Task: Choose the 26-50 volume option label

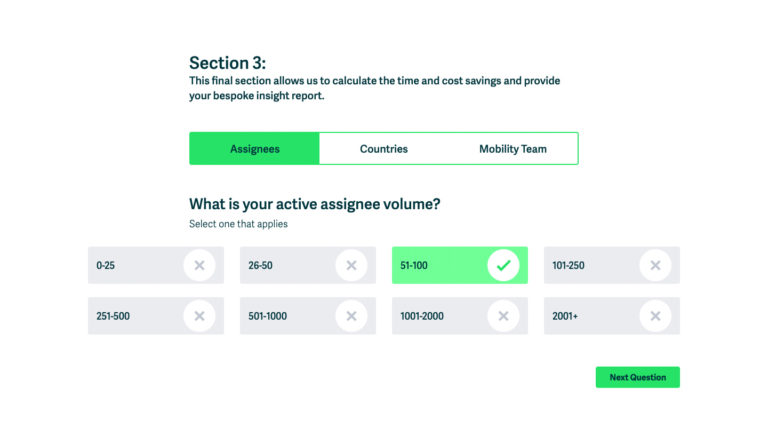Action: 260,265
